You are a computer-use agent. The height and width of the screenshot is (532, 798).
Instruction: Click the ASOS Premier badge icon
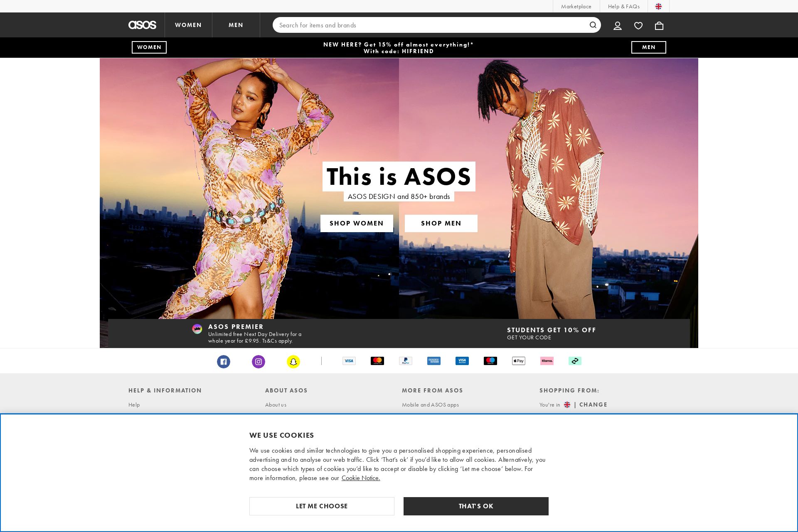click(197, 329)
